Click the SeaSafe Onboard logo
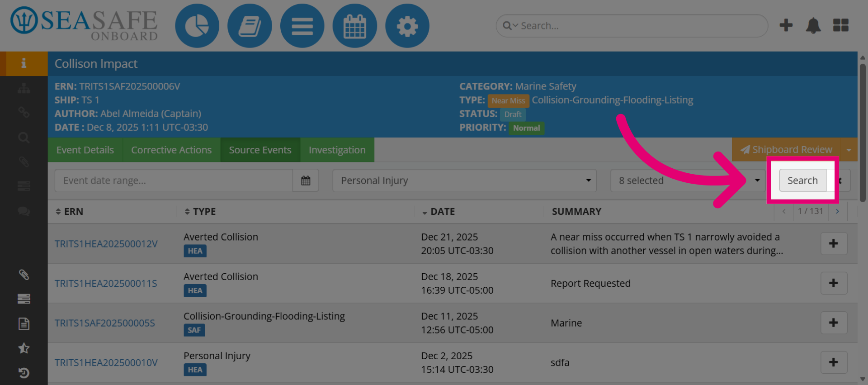 pos(84,24)
